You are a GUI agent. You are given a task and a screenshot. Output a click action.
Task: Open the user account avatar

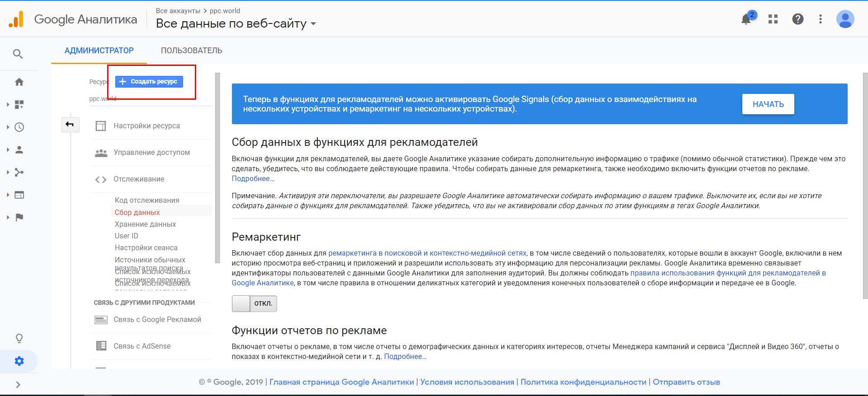pos(845,19)
